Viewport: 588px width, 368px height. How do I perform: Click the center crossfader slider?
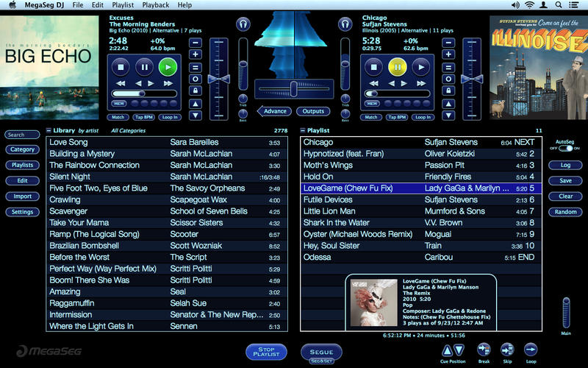tap(293, 90)
